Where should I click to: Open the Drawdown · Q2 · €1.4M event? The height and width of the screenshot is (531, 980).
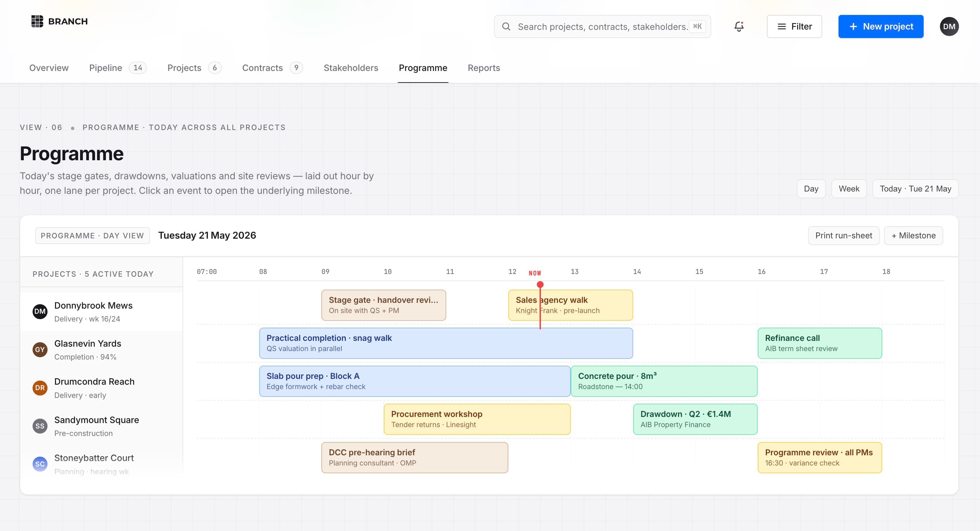click(695, 420)
